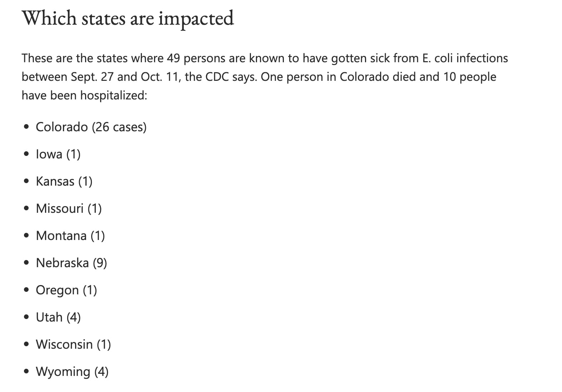Select the Missouri (1) bullet item
This screenshot has height=392, width=562.
(69, 209)
